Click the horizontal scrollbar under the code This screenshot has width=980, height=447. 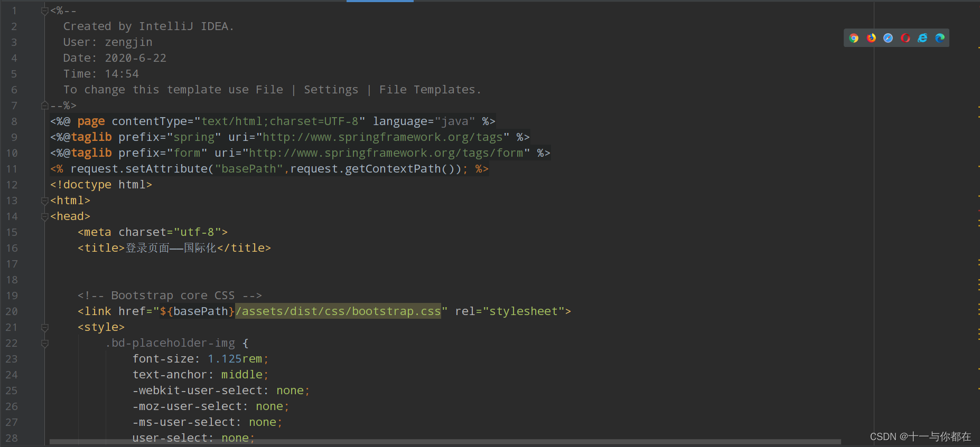(445, 442)
